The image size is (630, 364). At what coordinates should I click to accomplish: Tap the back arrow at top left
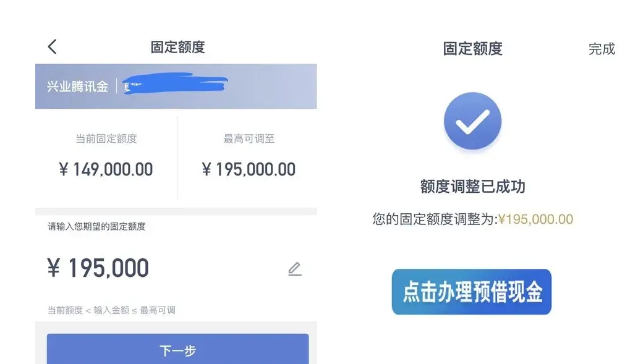tap(52, 46)
